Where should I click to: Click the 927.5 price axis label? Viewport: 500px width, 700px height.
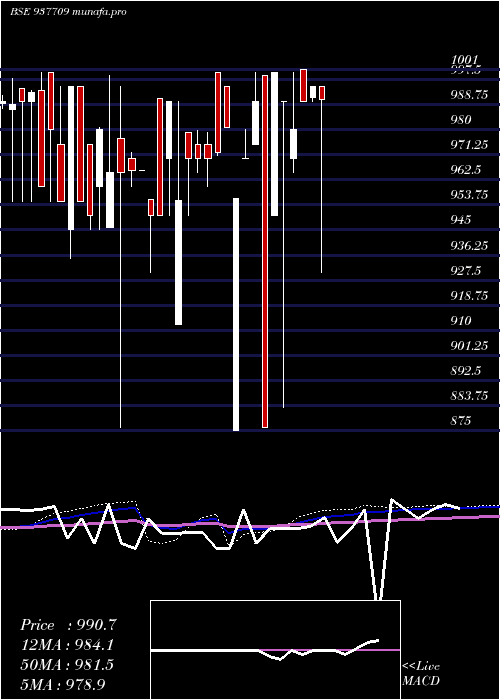tap(466, 271)
